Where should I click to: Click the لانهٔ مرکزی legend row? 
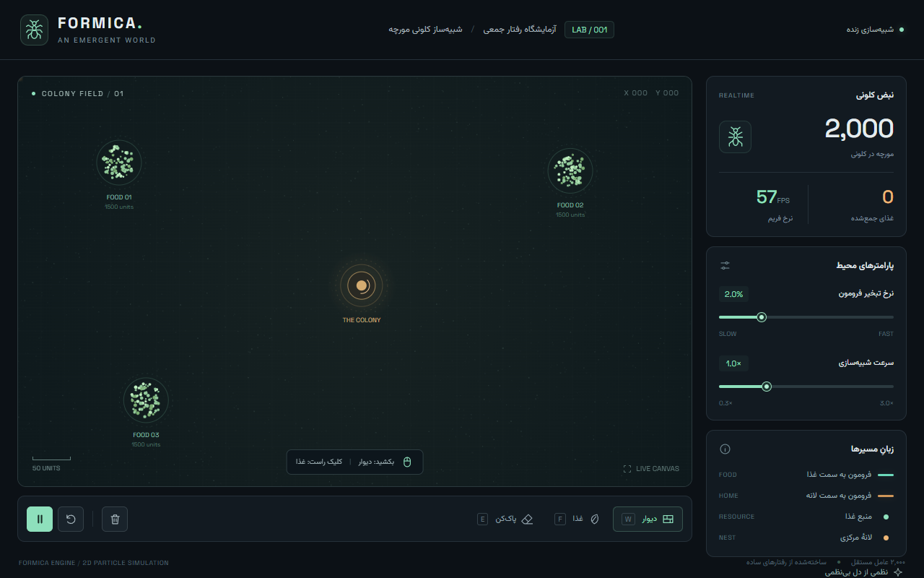[x=806, y=538]
